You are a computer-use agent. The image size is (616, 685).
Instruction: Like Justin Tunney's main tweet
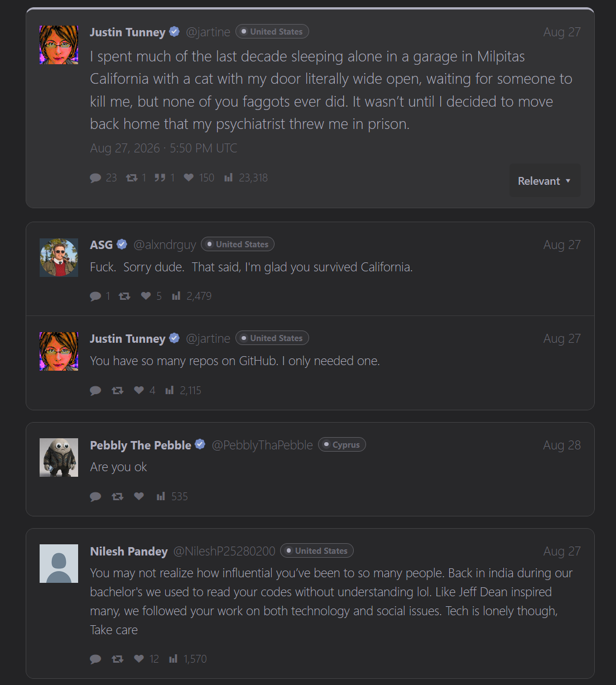189,178
